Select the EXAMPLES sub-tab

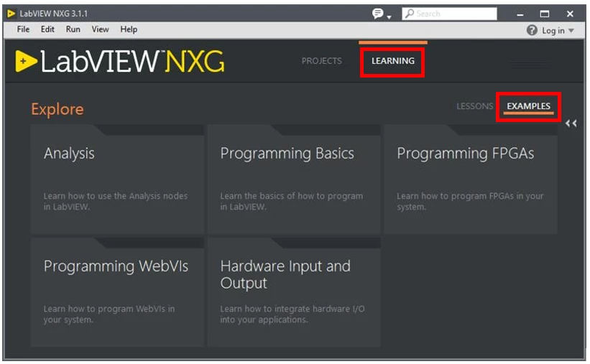click(x=528, y=106)
